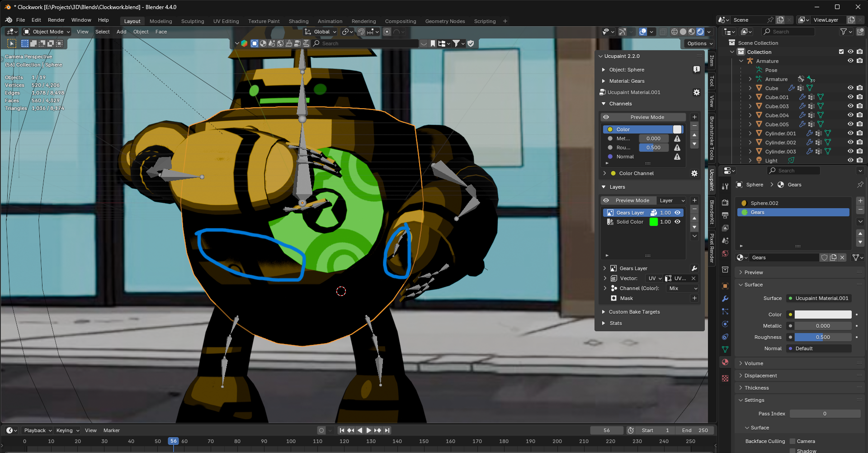Toggle Layers Preview Mode button
The height and width of the screenshot is (453, 868).
click(627, 200)
